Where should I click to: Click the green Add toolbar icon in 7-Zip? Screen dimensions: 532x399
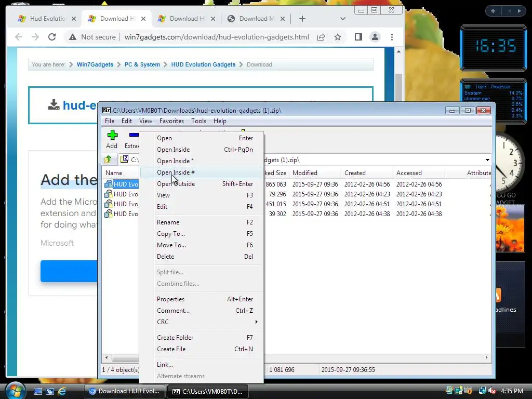click(x=112, y=135)
